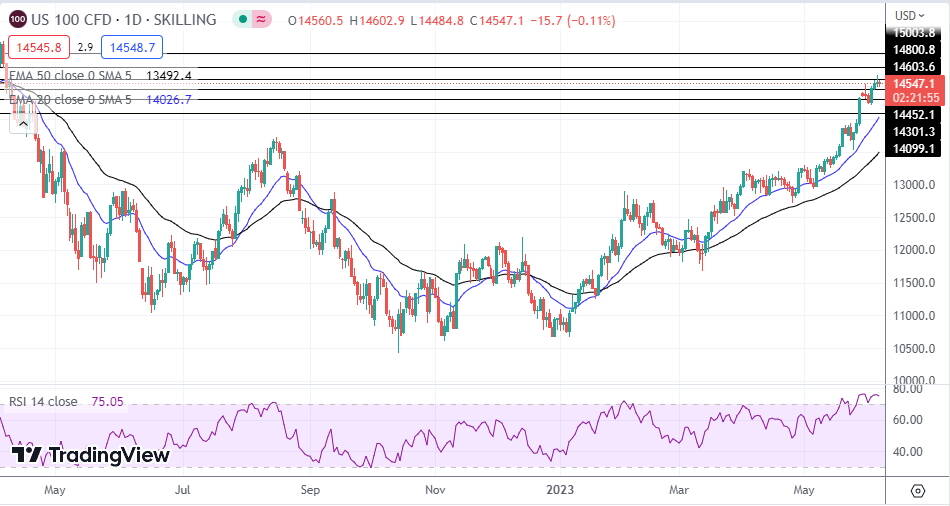Click the open price O14560.5

click(x=316, y=21)
